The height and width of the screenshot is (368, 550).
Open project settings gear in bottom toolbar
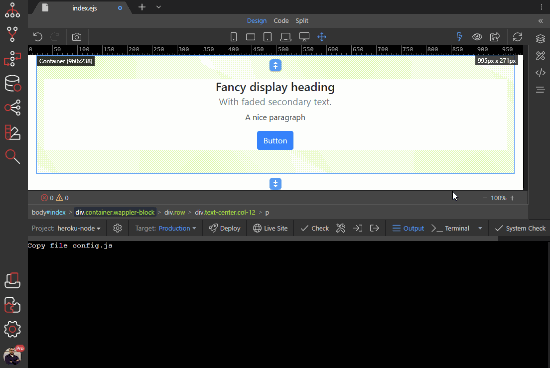tap(118, 228)
